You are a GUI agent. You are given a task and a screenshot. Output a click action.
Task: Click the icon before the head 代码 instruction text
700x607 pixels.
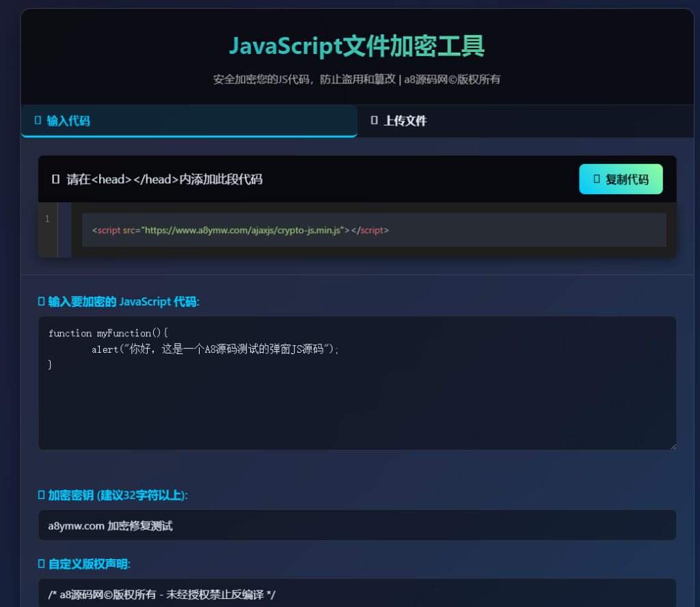pyautogui.click(x=57, y=179)
